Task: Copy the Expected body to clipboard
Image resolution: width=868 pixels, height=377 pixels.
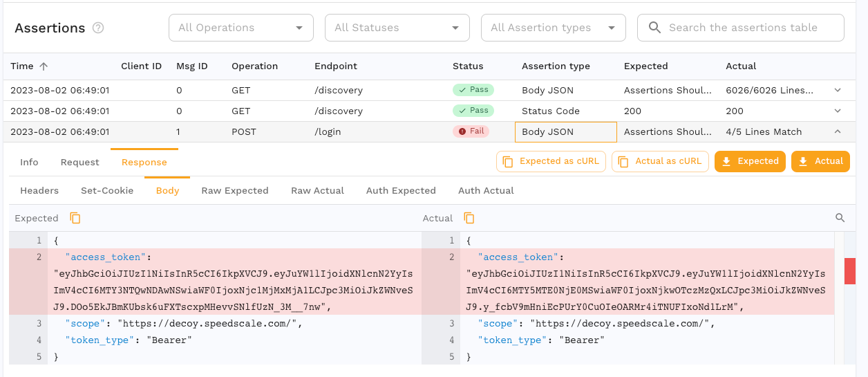Action: coord(75,218)
